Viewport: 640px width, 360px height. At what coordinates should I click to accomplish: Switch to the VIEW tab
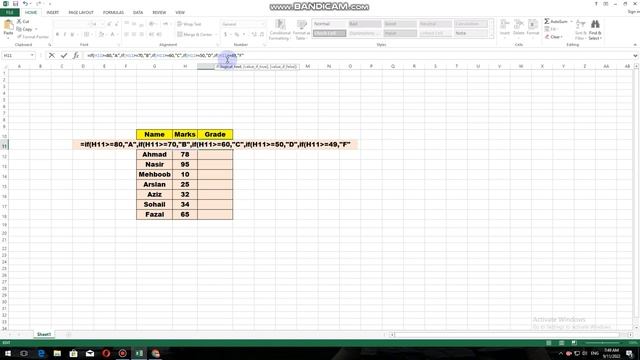(x=180, y=12)
